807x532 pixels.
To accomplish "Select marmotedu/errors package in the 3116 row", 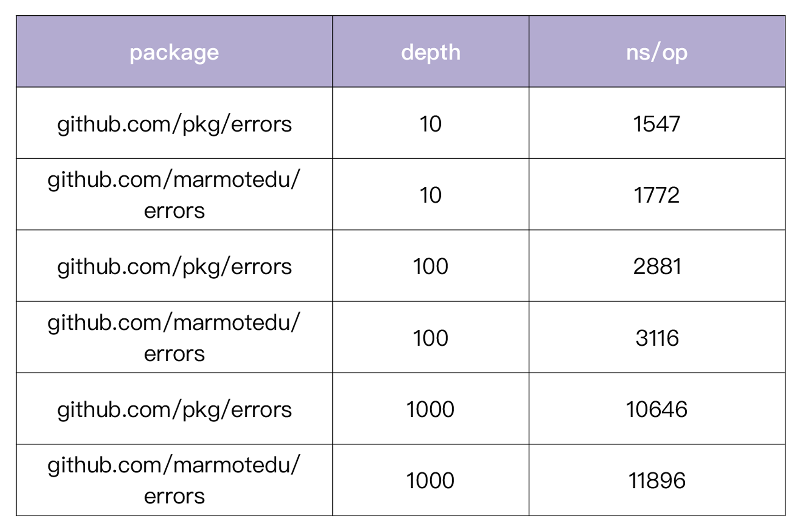I will pos(174,338).
